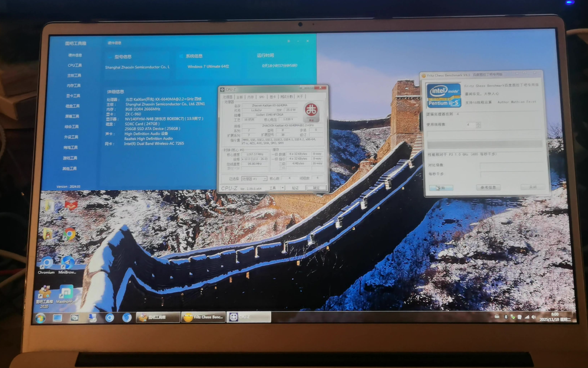Switch to the 主板 tab in CPU-Z
This screenshot has width=588, height=368.
tap(240, 97)
